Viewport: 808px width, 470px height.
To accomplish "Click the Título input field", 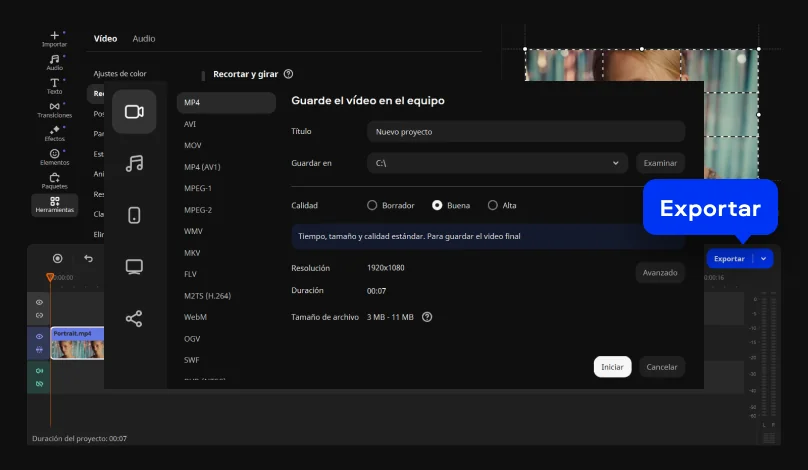I will click(x=525, y=132).
